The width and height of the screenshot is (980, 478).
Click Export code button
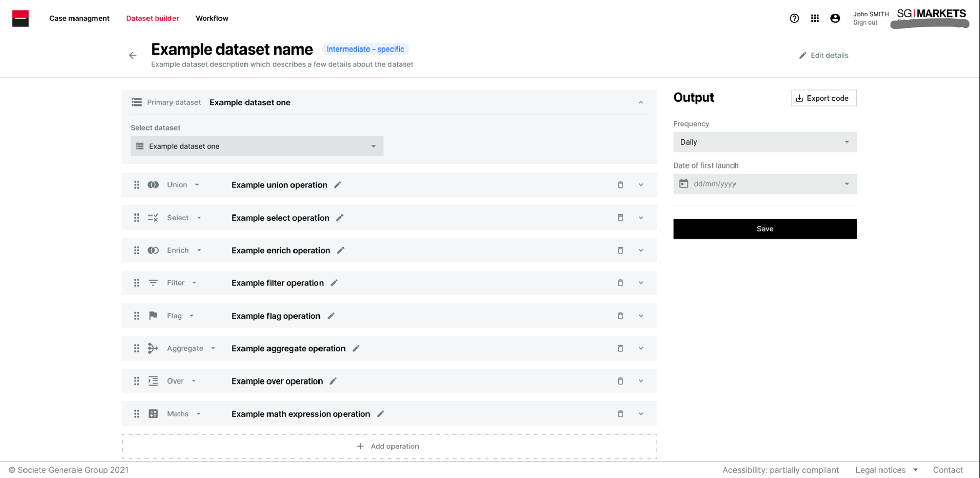[824, 98]
